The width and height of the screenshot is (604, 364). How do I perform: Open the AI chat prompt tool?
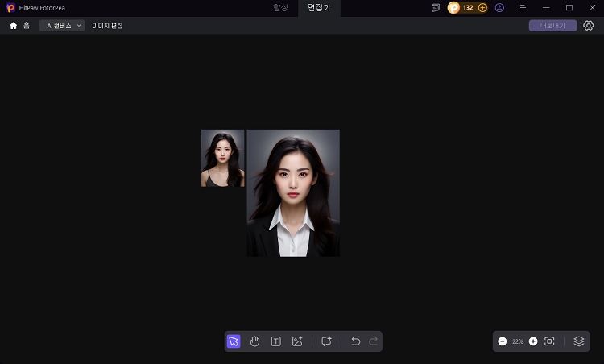[x=326, y=341]
